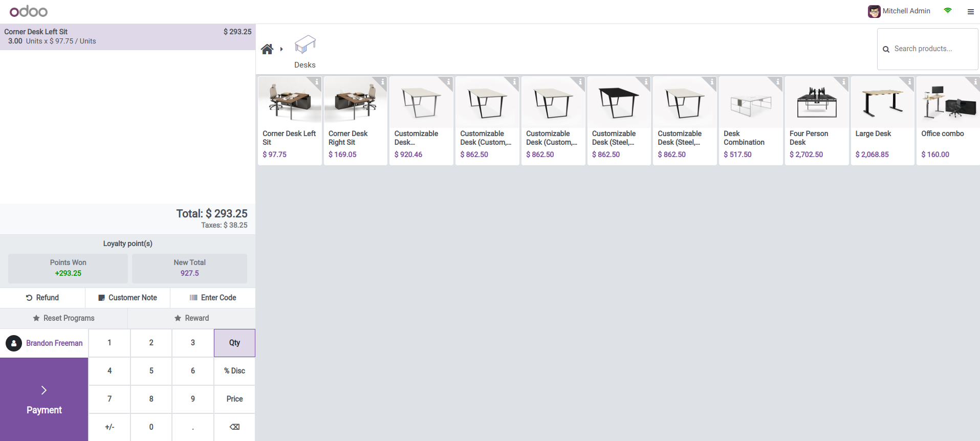
Task: Switch numpad to Price mode
Action: click(x=234, y=399)
